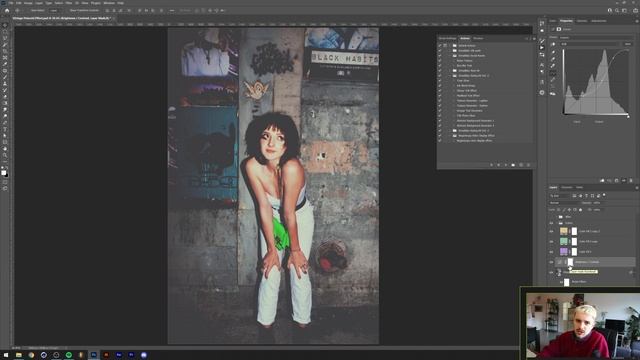The height and width of the screenshot is (360, 640).
Task: Delete the adjustment using Properties trash icon
Action: [x=631, y=180]
